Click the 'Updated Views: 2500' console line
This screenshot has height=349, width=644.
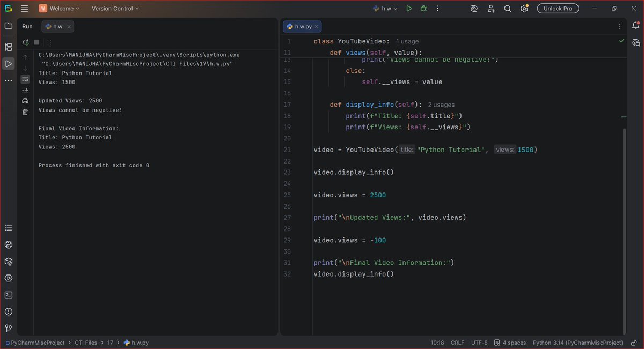point(70,101)
